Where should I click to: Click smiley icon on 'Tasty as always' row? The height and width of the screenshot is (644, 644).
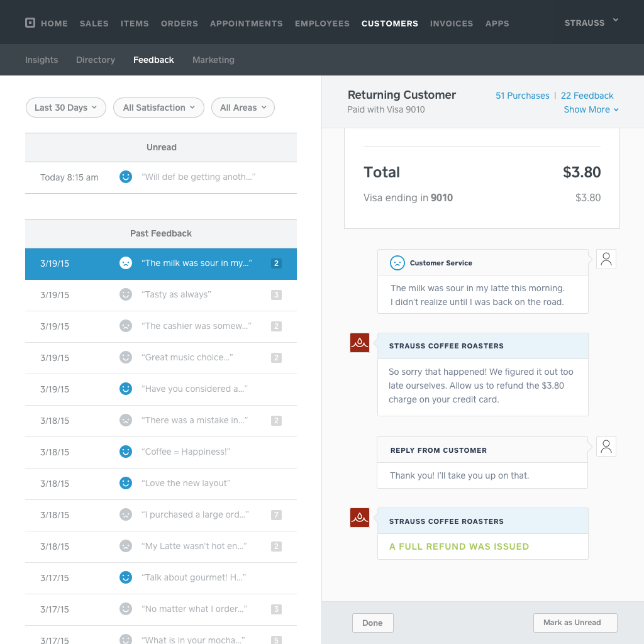coord(126,294)
